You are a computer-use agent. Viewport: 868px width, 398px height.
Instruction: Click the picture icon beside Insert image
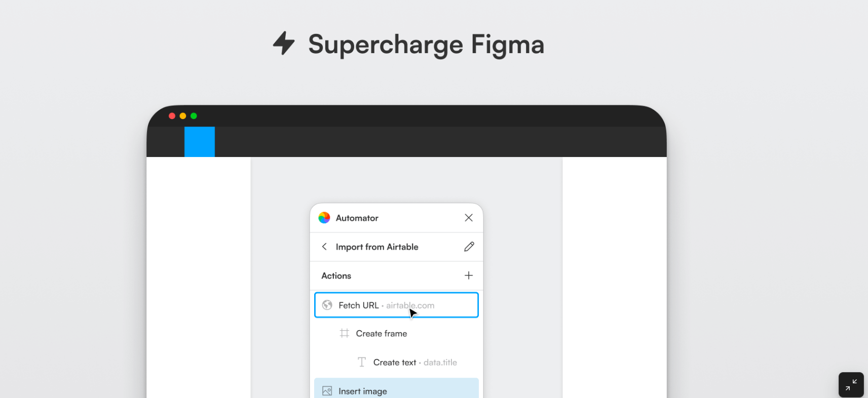click(x=327, y=391)
